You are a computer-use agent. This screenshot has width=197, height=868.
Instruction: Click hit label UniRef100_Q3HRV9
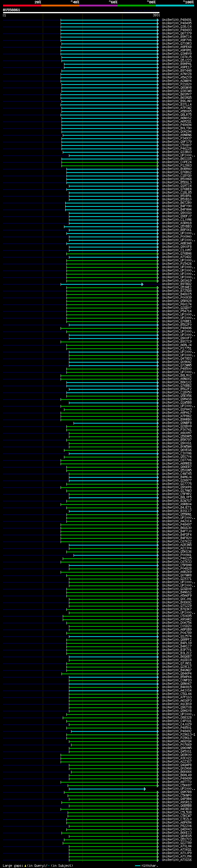176,54
